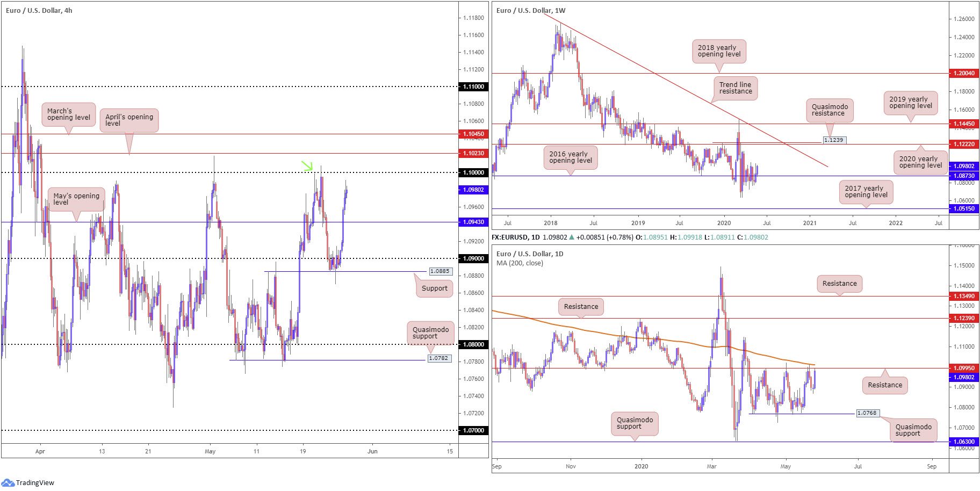The width and height of the screenshot is (980, 491).
Task: Click the 1.08000 black price tag
Action: click(473, 344)
